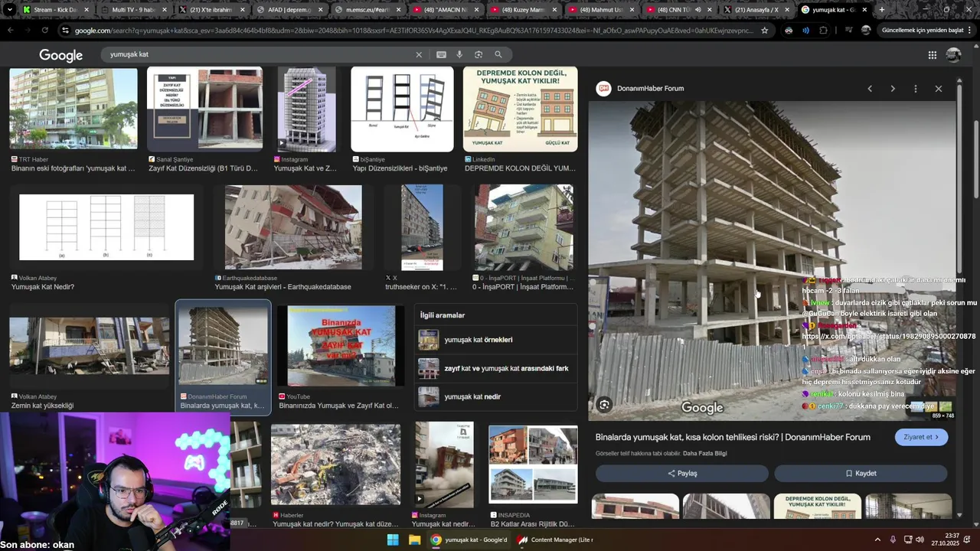Image resolution: width=980 pixels, height=551 pixels.
Task: Open the on-screen keyboard input tool
Action: 441,54
